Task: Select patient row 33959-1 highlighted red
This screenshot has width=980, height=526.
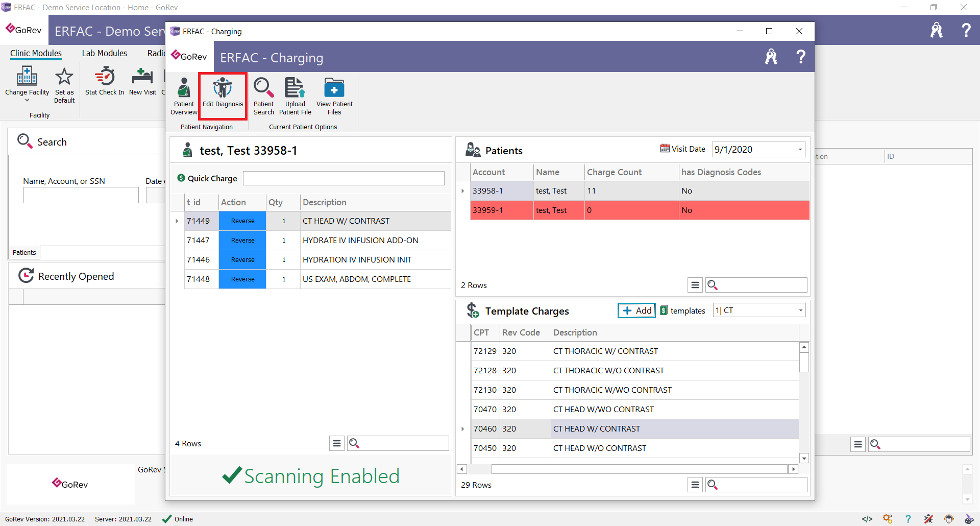Action: [x=640, y=210]
